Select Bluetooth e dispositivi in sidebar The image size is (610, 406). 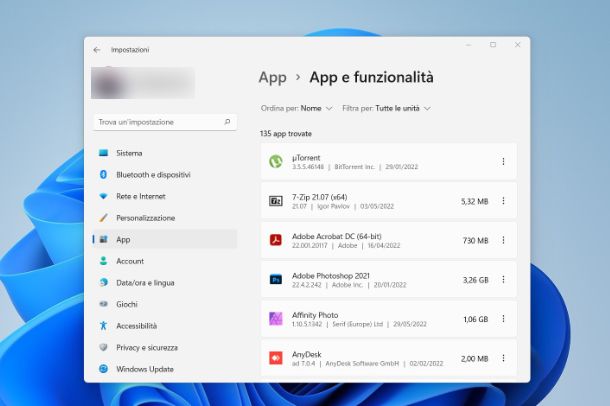(x=165, y=175)
